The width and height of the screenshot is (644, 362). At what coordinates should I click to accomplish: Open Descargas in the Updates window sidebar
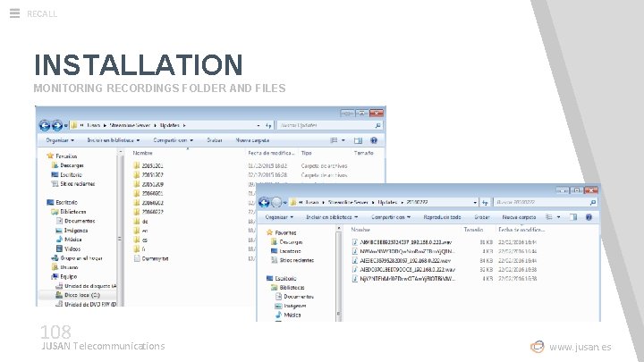point(67,165)
